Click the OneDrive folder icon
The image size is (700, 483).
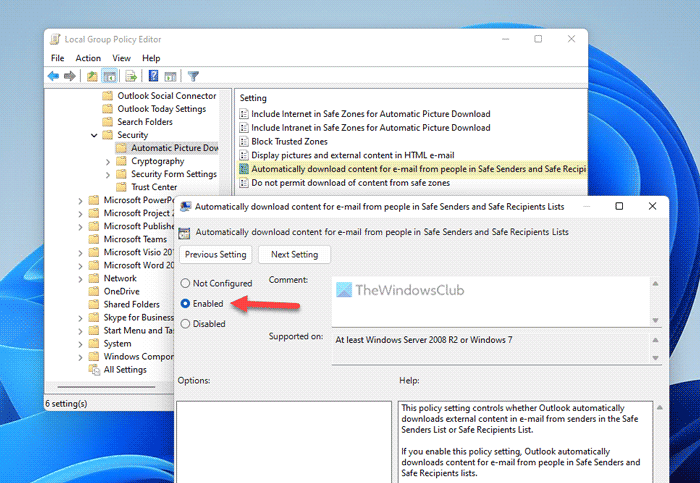point(94,291)
